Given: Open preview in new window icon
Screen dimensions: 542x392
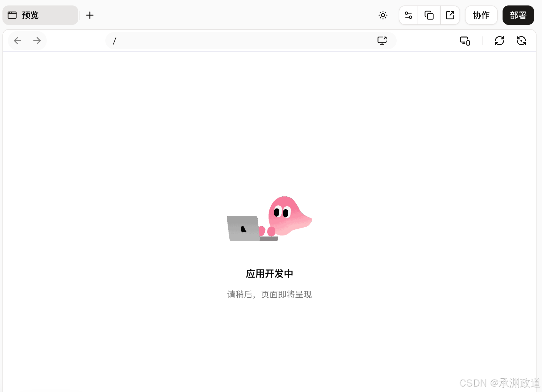Looking at the screenshot, I should pyautogui.click(x=450, y=15).
